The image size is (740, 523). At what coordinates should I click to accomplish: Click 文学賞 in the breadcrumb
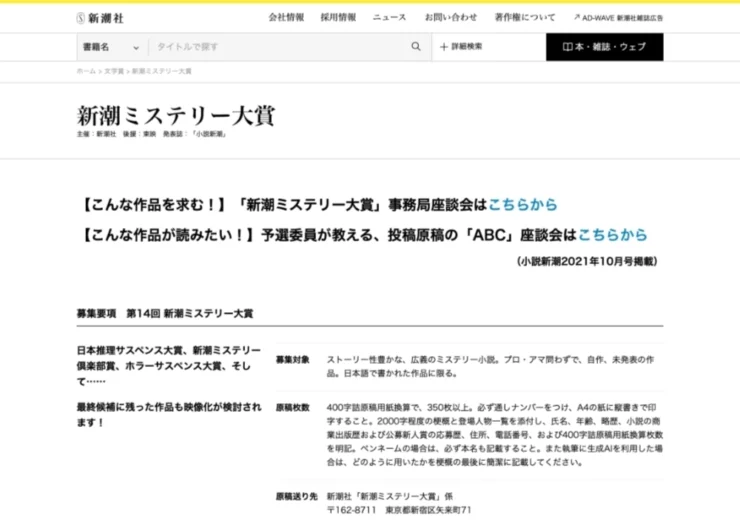(x=114, y=71)
